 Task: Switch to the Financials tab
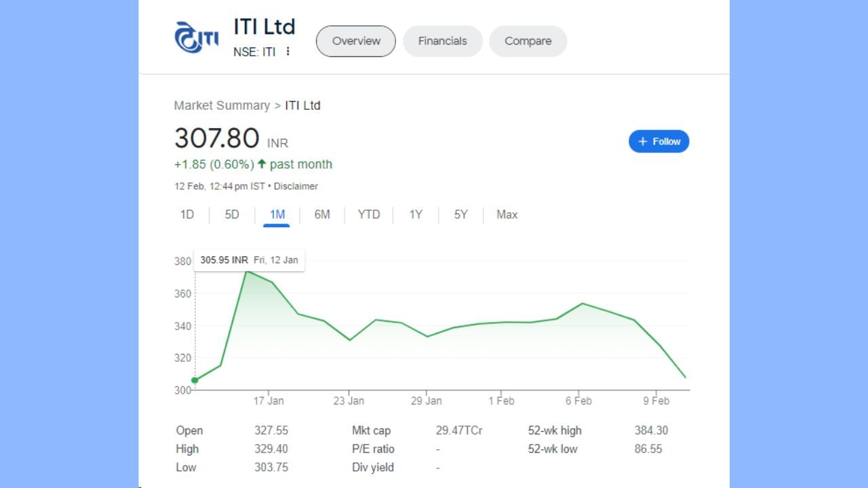[x=443, y=41]
